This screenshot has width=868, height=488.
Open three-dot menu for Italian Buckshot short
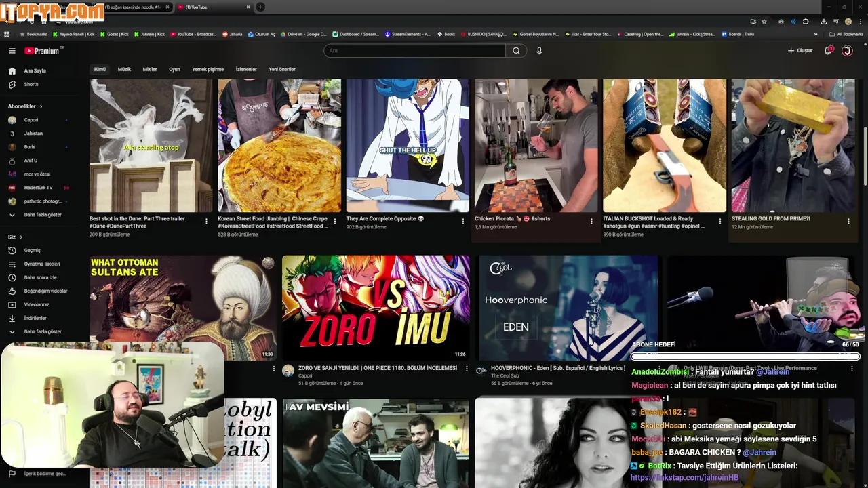pyautogui.click(x=720, y=221)
